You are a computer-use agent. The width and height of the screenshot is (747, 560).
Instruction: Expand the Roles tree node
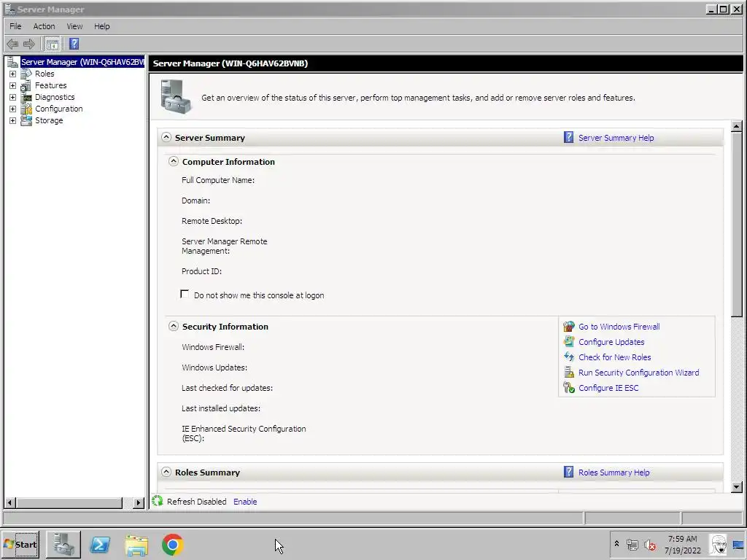(13, 74)
